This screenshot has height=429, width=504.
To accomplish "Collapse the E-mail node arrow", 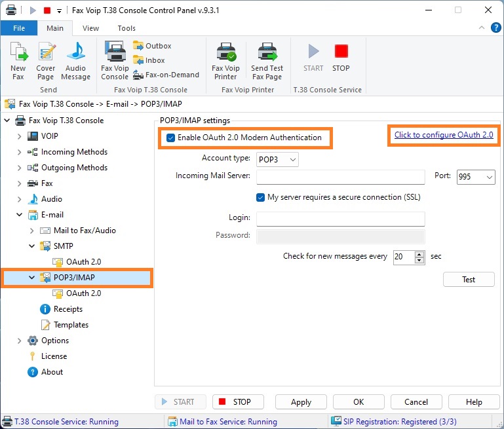I will (19, 215).
